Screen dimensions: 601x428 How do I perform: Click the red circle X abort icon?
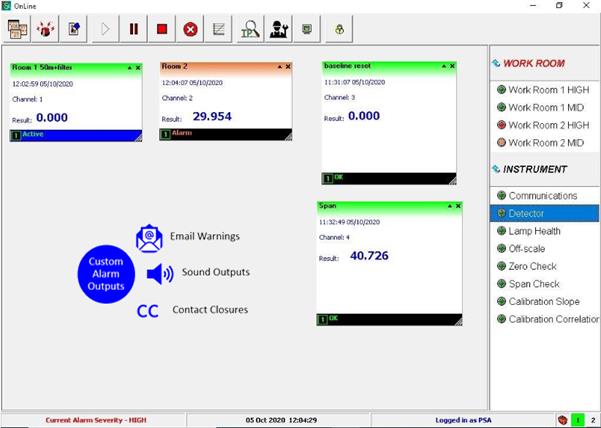pyautogui.click(x=190, y=29)
